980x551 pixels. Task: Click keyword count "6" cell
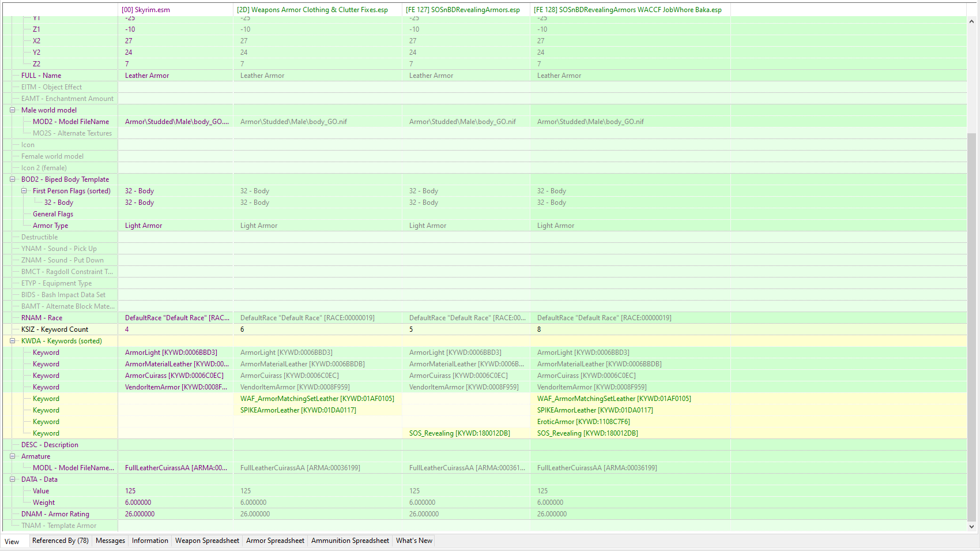coord(318,329)
